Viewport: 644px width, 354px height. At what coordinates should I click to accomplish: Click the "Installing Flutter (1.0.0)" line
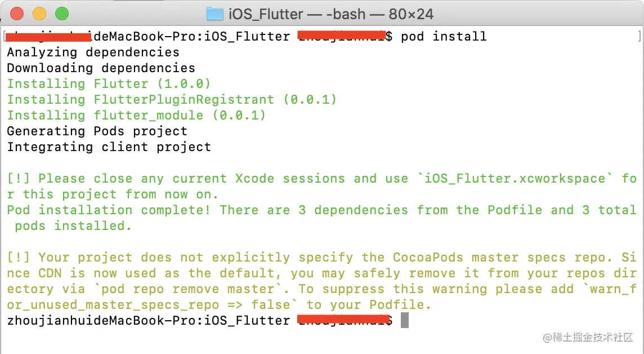point(107,83)
